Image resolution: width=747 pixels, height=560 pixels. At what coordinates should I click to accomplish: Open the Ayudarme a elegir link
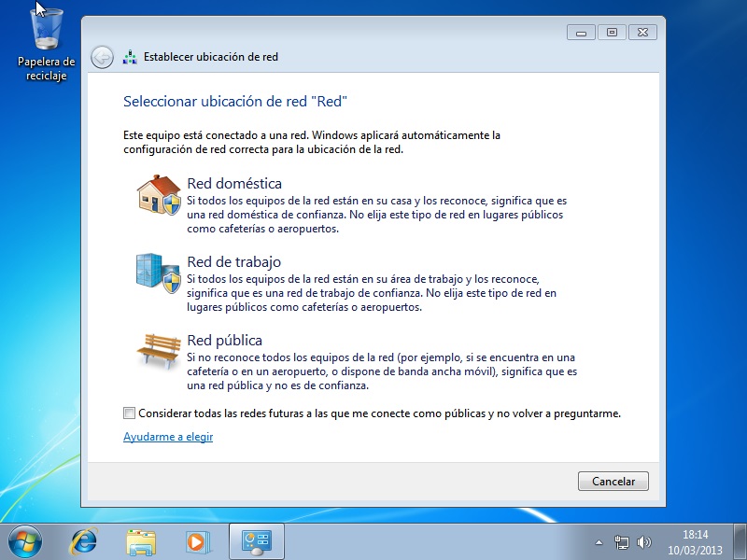pyautogui.click(x=168, y=437)
